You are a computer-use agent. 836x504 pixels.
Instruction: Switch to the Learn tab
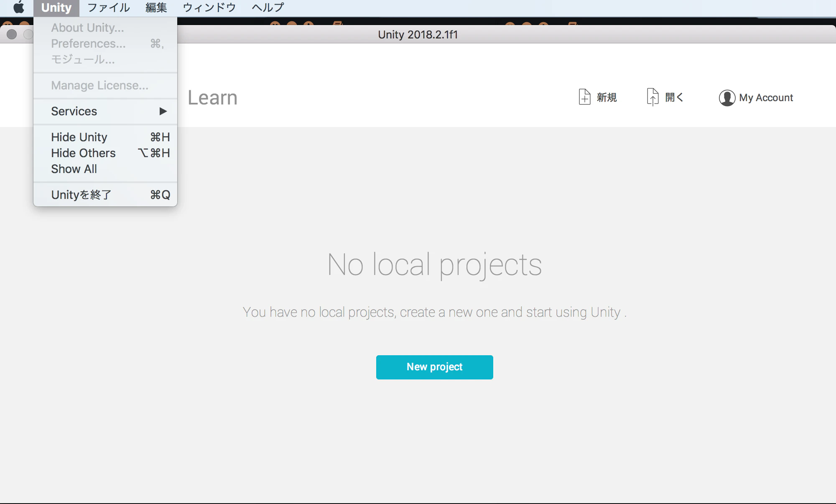(212, 97)
